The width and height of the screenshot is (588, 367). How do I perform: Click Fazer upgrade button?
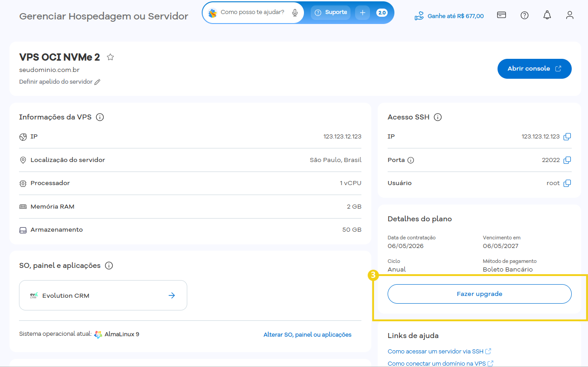click(479, 294)
